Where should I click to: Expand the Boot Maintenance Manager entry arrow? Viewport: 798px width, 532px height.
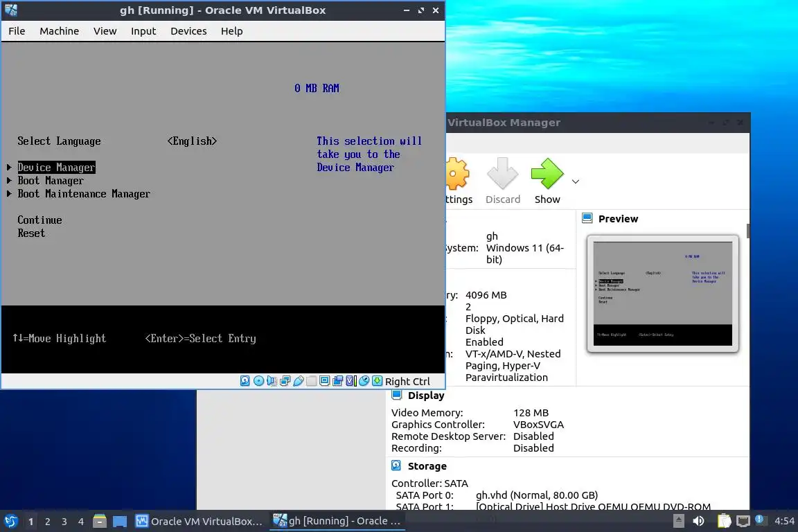point(9,193)
